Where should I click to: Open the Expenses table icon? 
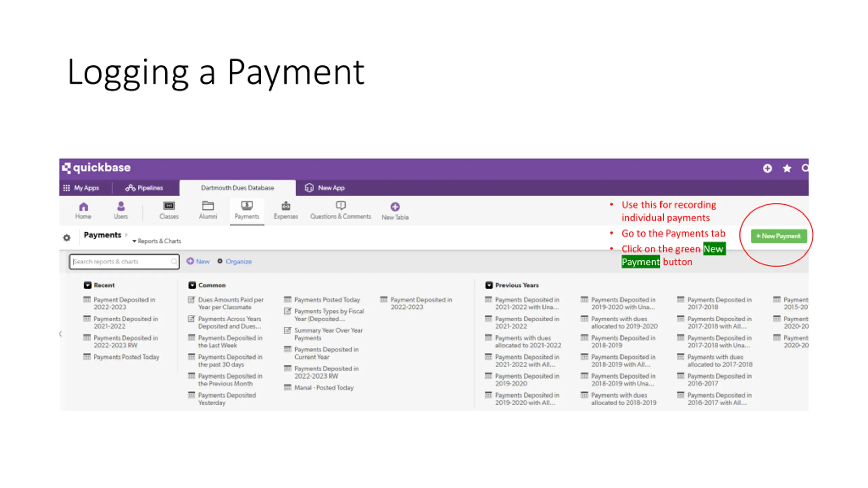286,206
